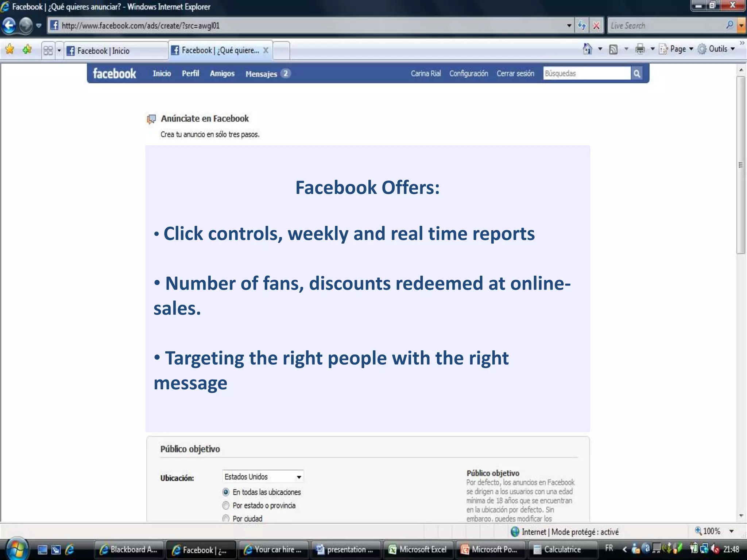
Task: Click the Live Search magnifier icon
Action: pyautogui.click(x=730, y=25)
